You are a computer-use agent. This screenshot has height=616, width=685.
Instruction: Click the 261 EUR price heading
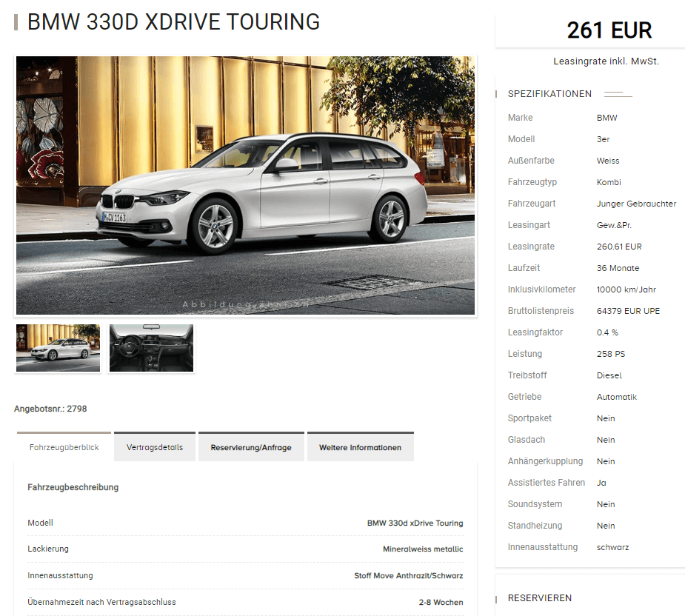coord(609,30)
